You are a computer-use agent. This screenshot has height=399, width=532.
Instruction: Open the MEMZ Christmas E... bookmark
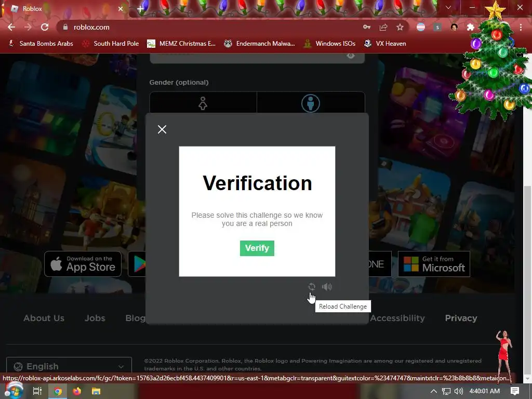181,44
